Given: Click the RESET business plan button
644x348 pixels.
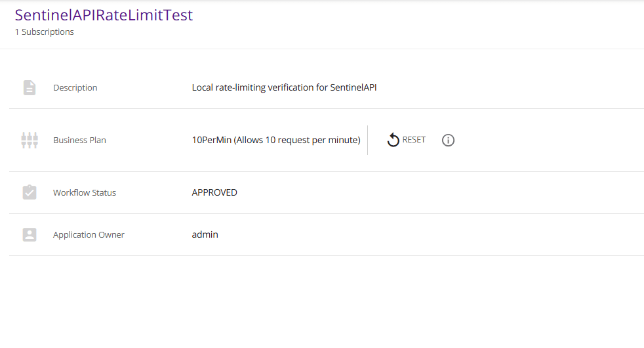Looking at the screenshot, I should tap(406, 140).
